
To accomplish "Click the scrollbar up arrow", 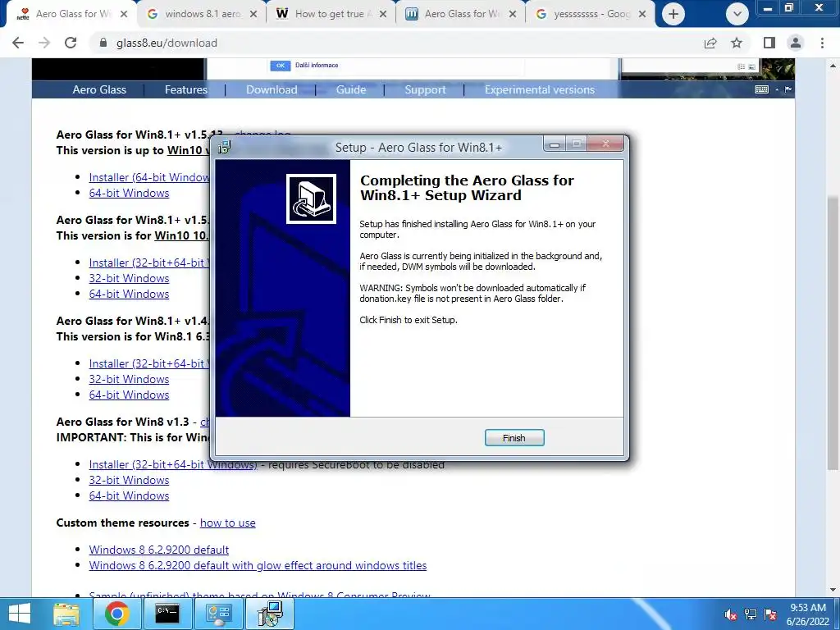I will [833, 66].
